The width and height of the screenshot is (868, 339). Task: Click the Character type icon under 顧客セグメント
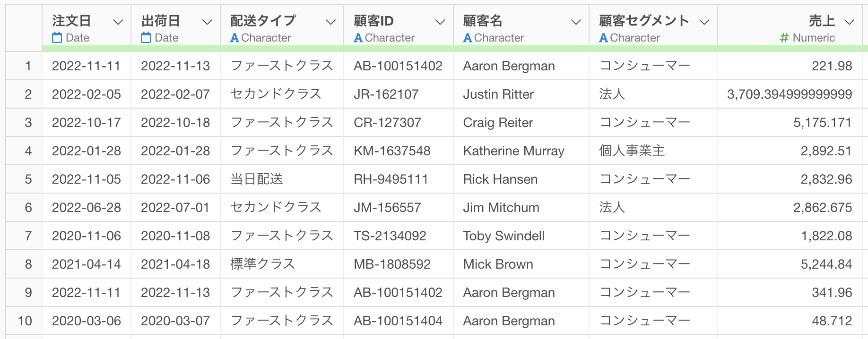click(x=603, y=38)
